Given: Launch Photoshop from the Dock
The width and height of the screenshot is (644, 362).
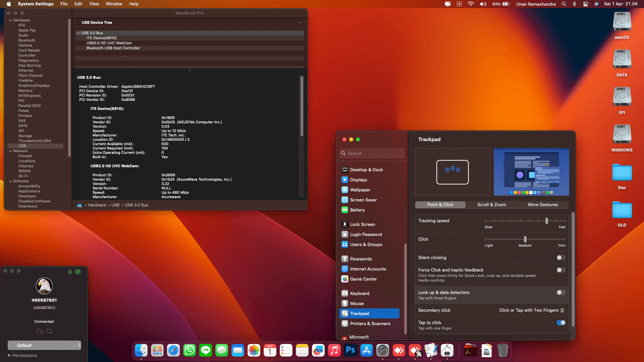Looking at the screenshot, I should [350, 350].
